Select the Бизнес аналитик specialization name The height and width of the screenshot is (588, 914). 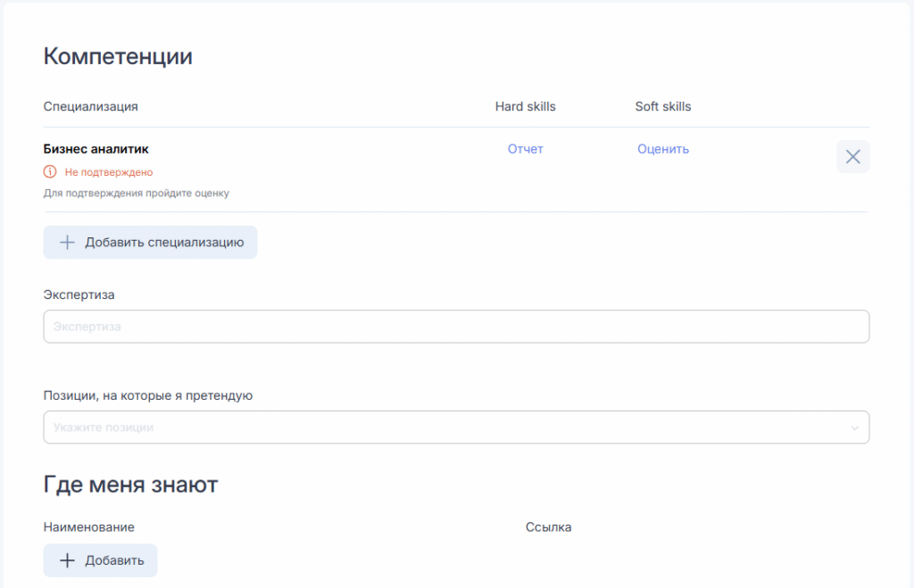pos(96,149)
